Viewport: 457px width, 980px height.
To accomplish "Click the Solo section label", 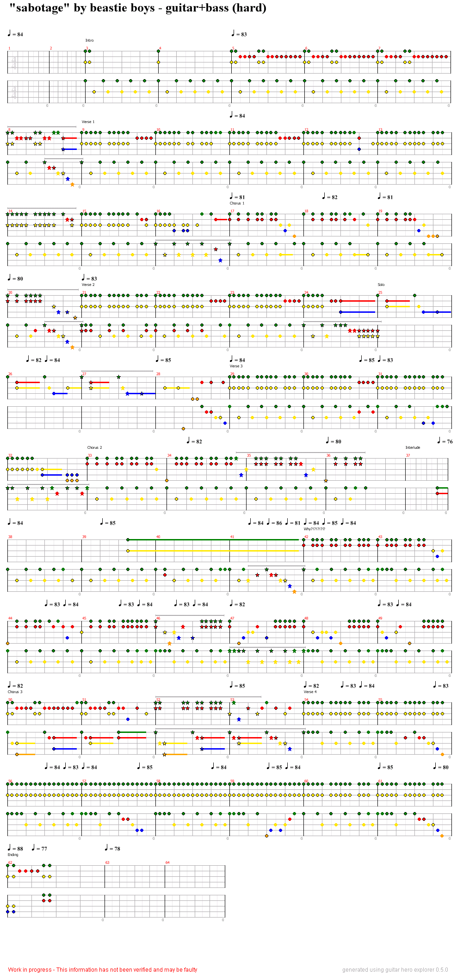I will 381,285.
